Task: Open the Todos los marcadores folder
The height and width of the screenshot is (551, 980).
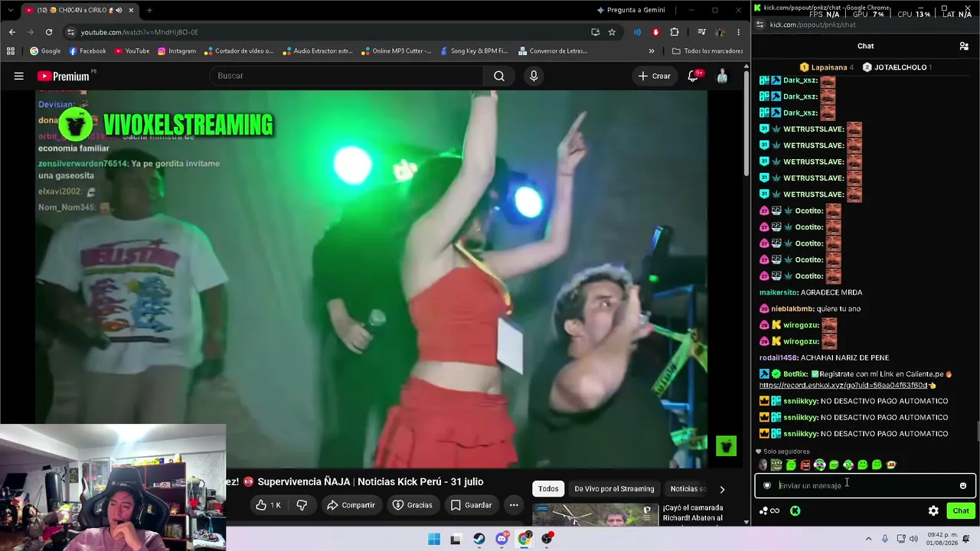Action: click(707, 51)
